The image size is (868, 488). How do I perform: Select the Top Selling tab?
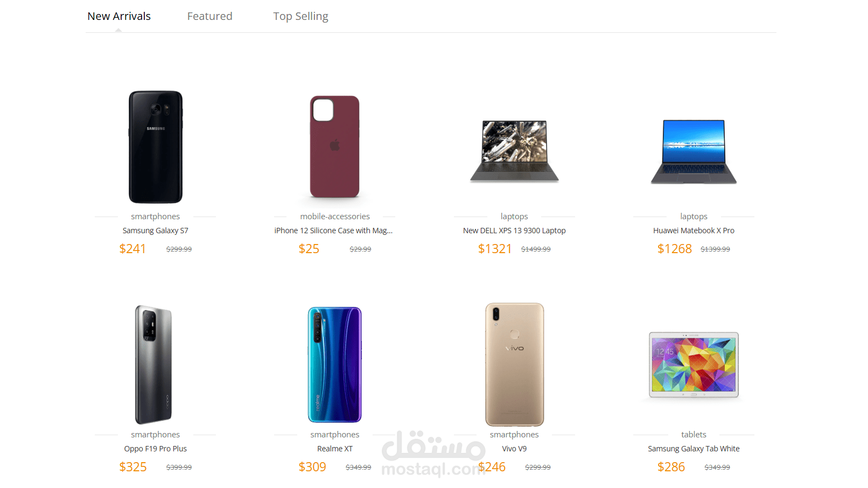(300, 16)
